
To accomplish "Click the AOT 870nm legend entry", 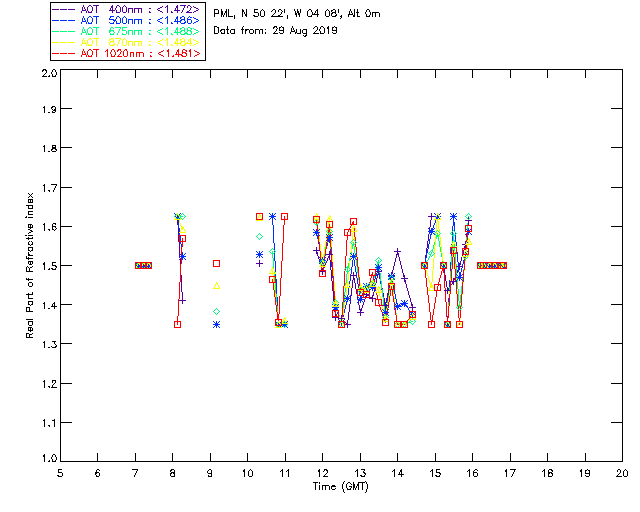I will [x=126, y=42].
